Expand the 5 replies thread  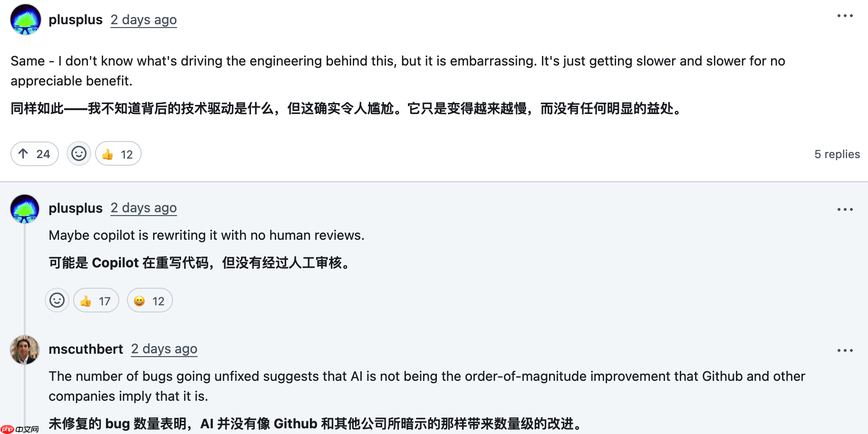(837, 154)
